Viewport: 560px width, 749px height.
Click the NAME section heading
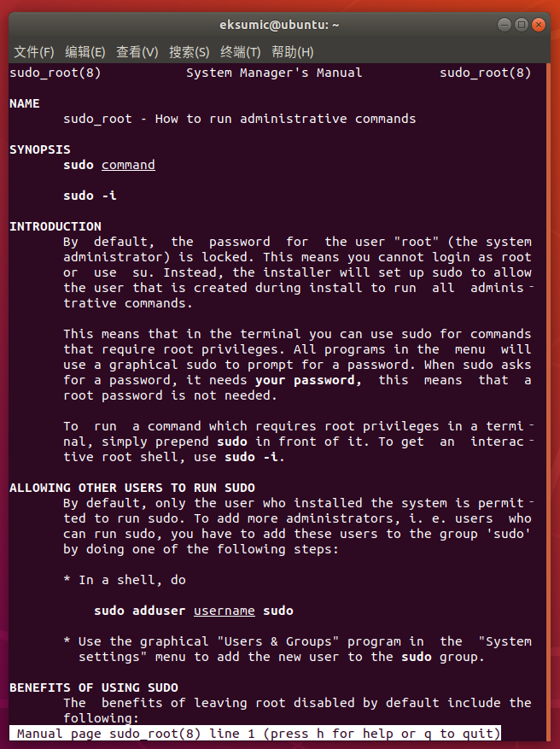(25, 103)
